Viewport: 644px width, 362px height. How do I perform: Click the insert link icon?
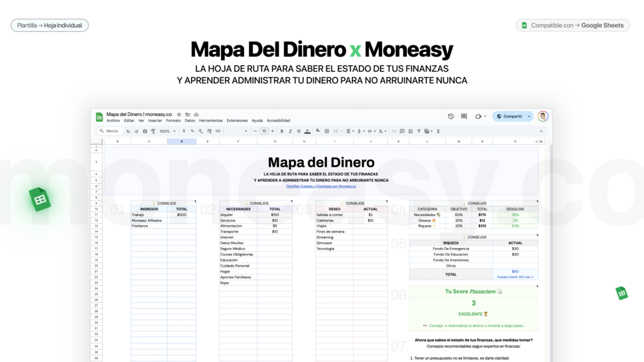coord(393,131)
